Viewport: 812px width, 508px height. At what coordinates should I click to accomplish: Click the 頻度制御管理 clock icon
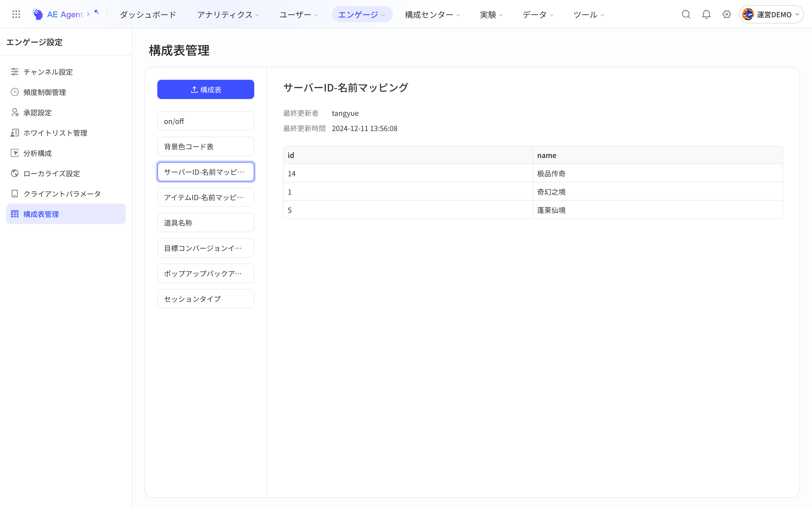[15, 92]
